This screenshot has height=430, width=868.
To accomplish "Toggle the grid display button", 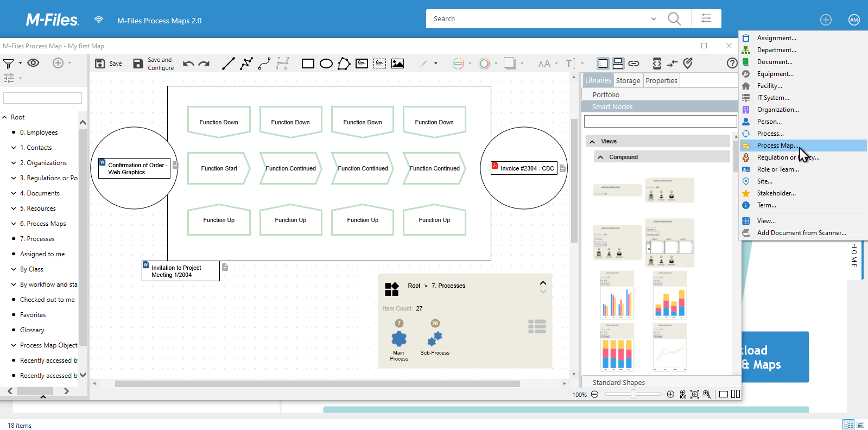I will point(603,64).
